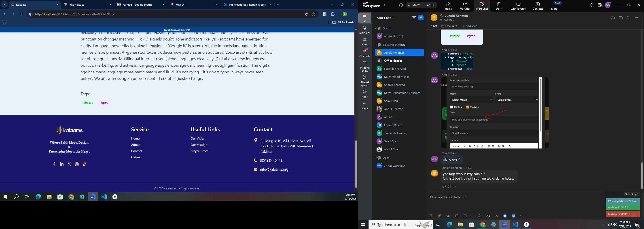The image size is (644, 229).
Task: Open Meeting chats in Zoom sidebar
Action: click(x=365, y=66)
